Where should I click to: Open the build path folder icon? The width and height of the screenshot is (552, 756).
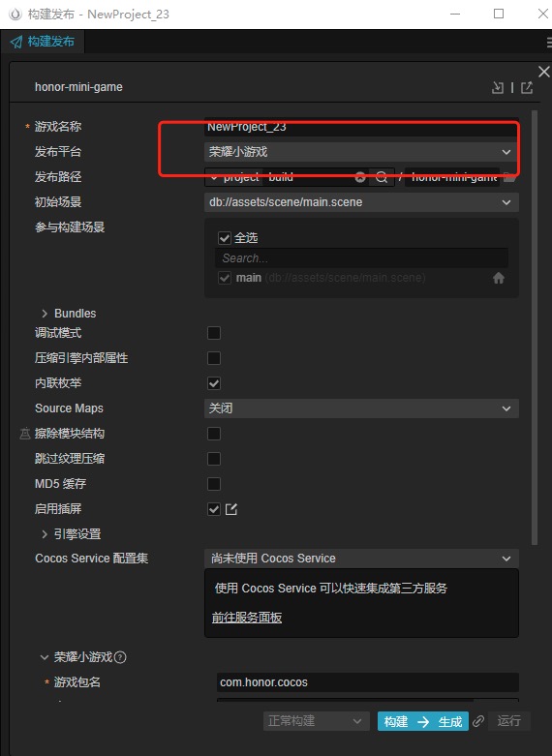tap(510, 177)
